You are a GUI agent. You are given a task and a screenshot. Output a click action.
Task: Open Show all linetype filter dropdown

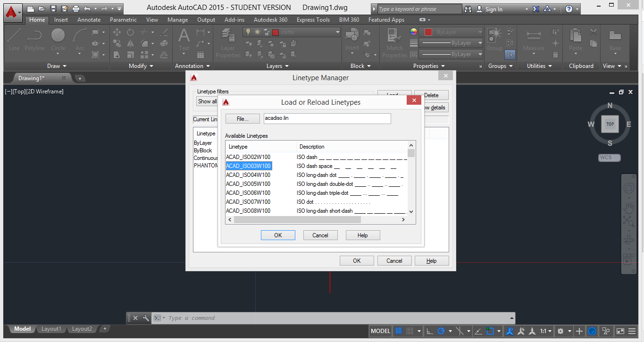(x=207, y=101)
